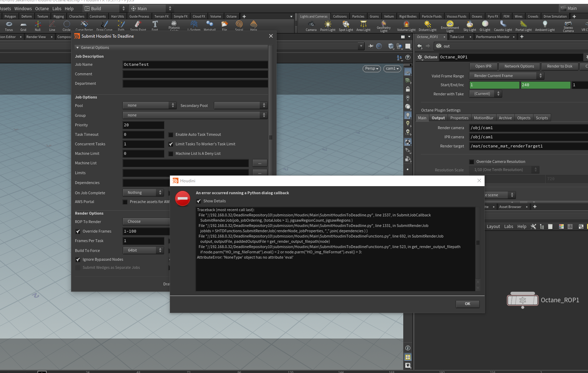Enable Override Camera Resolution

pyautogui.click(x=472, y=162)
